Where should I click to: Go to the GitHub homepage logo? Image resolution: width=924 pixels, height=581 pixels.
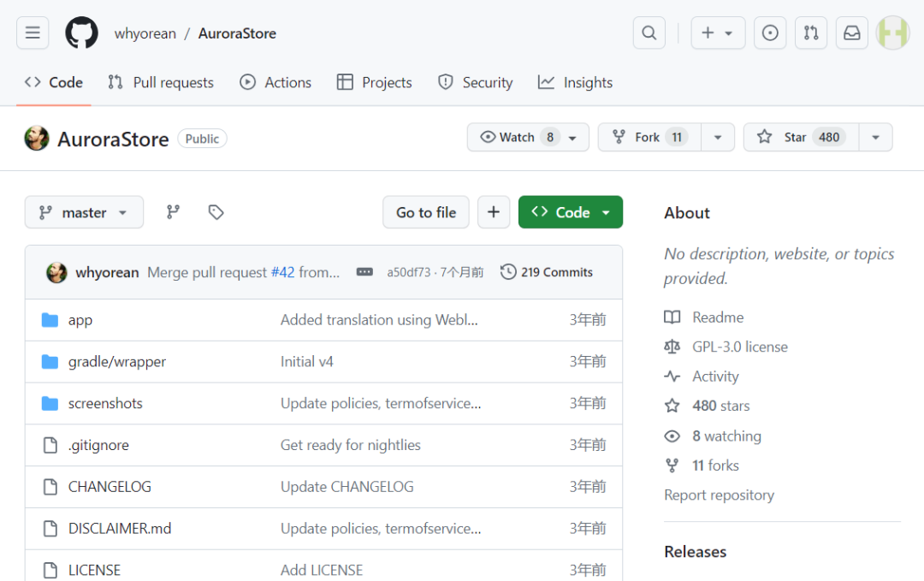pyautogui.click(x=81, y=33)
